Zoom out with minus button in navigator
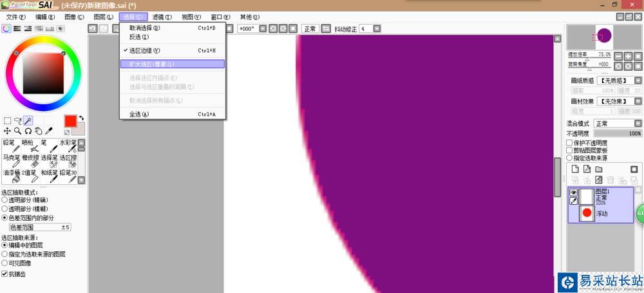The width and height of the screenshot is (644, 293). [618, 56]
